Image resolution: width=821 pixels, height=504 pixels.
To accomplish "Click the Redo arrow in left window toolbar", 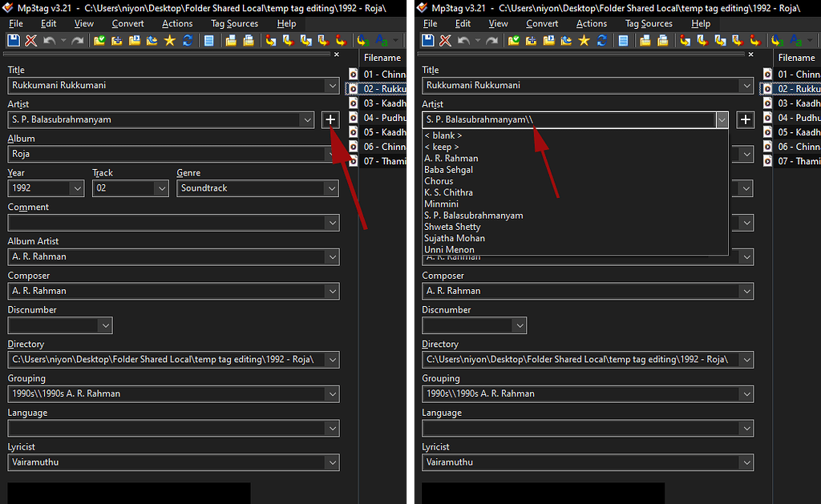I will (x=78, y=40).
